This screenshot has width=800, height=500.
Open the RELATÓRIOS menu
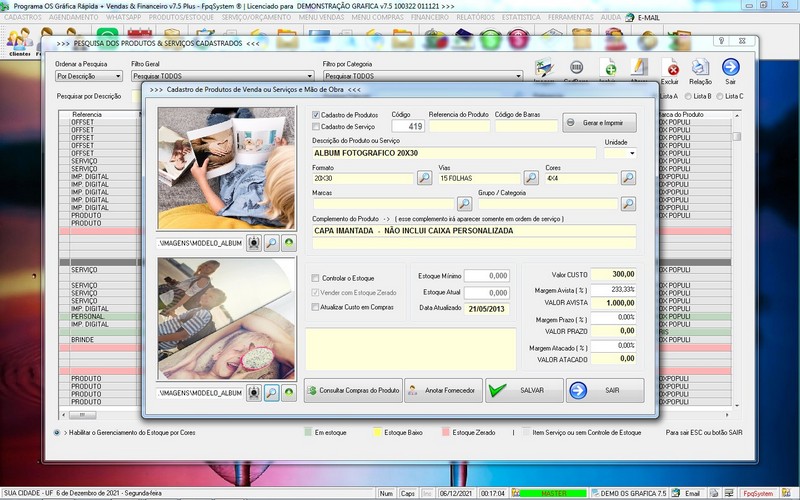coord(475,17)
